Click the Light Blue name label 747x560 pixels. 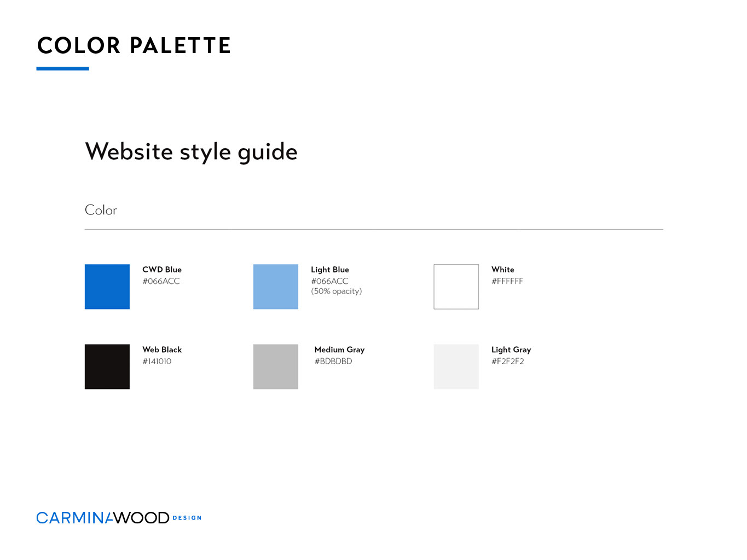[x=330, y=270]
